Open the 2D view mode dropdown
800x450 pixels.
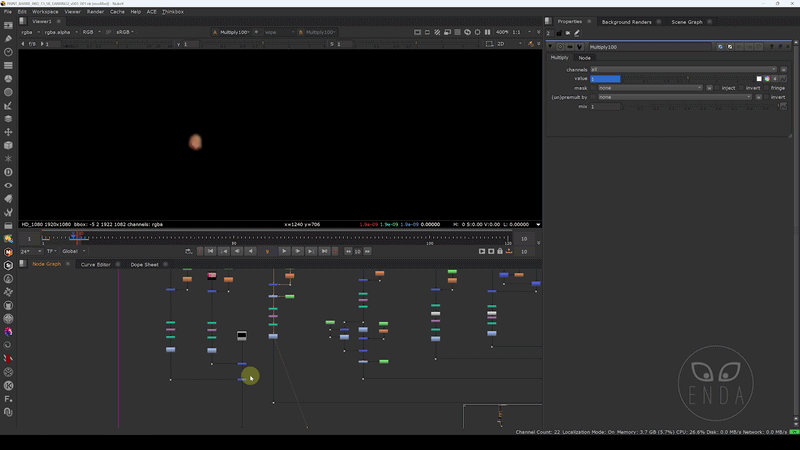click(509, 44)
